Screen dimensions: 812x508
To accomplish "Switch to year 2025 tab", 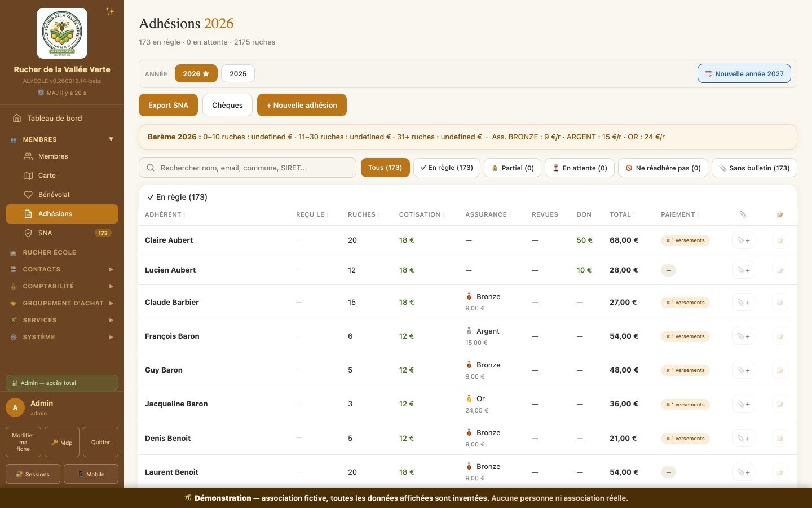I will click(x=238, y=73).
